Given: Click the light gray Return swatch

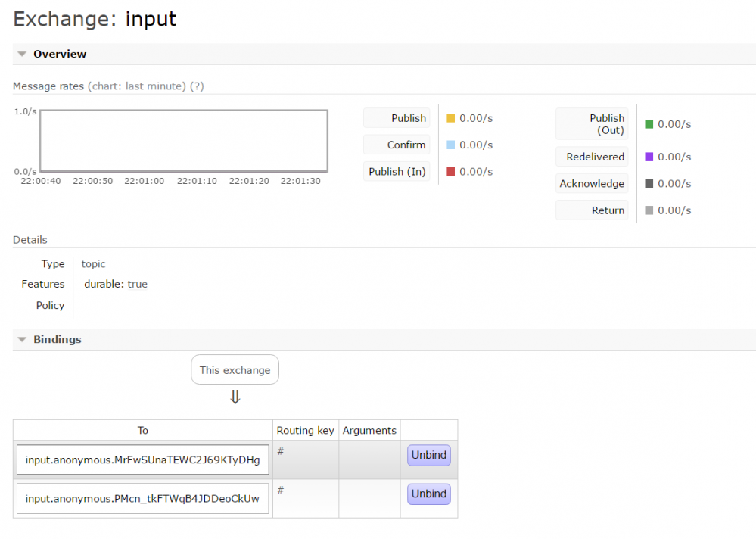Looking at the screenshot, I should (649, 210).
